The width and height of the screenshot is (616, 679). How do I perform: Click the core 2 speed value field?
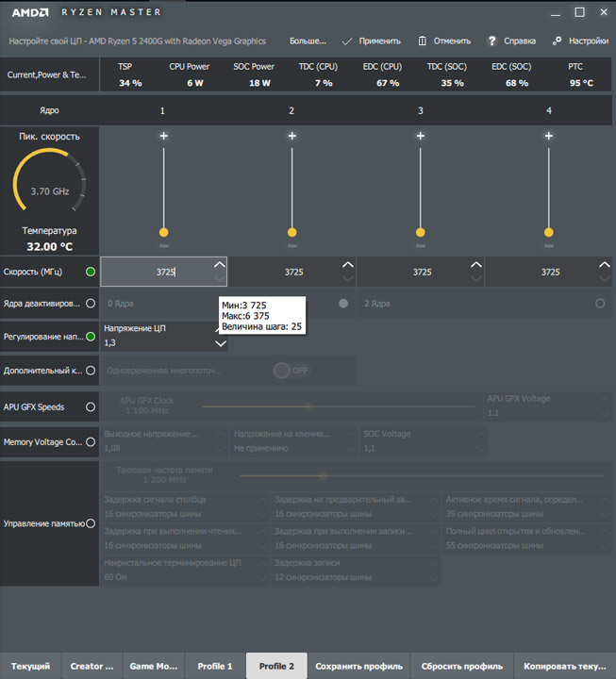pyautogui.click(x=293, y=272)
